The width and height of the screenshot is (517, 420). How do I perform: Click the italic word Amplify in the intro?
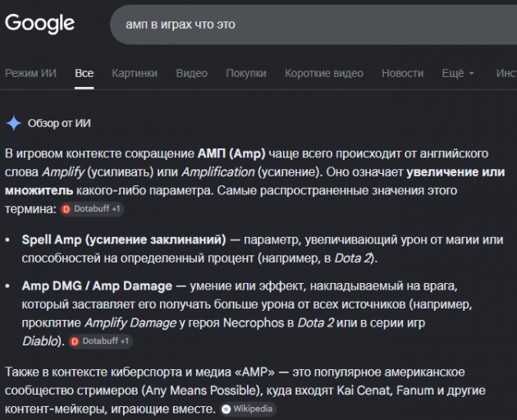coord(63,172)
